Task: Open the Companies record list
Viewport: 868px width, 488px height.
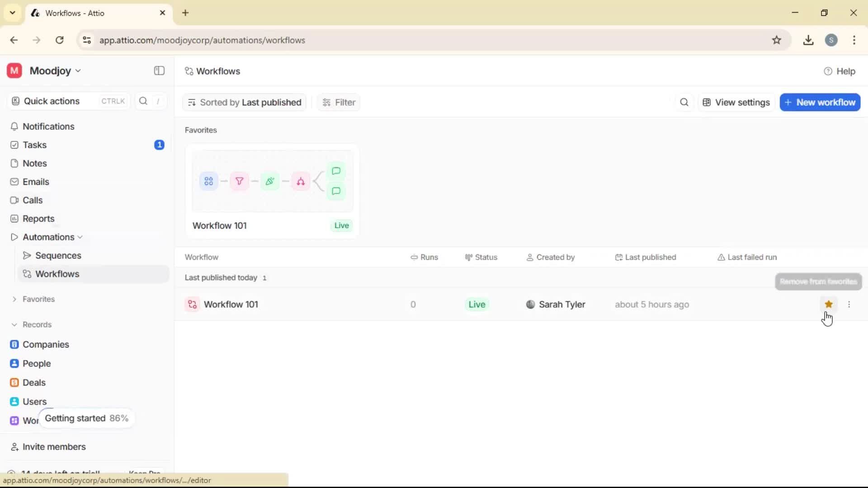Action: (x=45, y=344)
